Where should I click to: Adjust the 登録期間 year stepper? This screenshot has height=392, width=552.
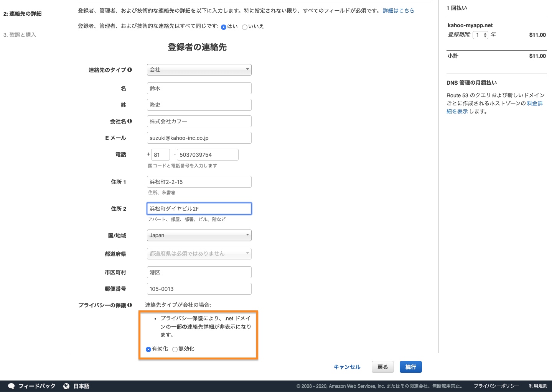pyautogui.click(x=485, y=35)
